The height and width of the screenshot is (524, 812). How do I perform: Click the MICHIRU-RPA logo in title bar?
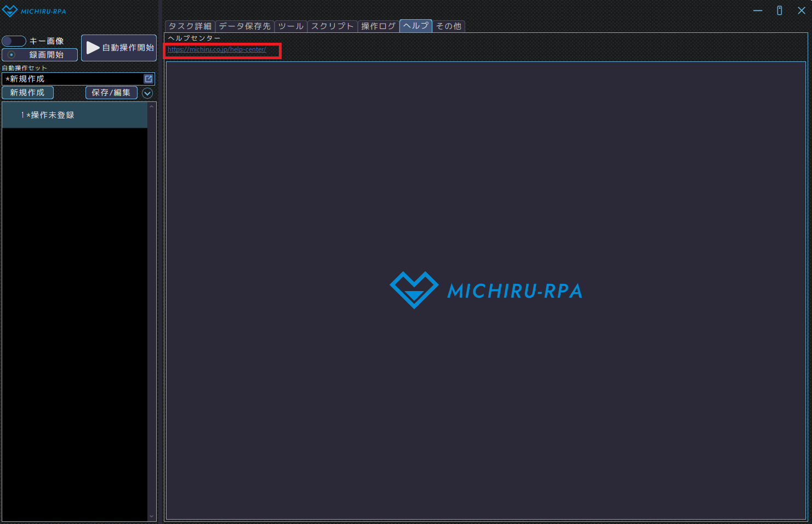tap(34, 11)
